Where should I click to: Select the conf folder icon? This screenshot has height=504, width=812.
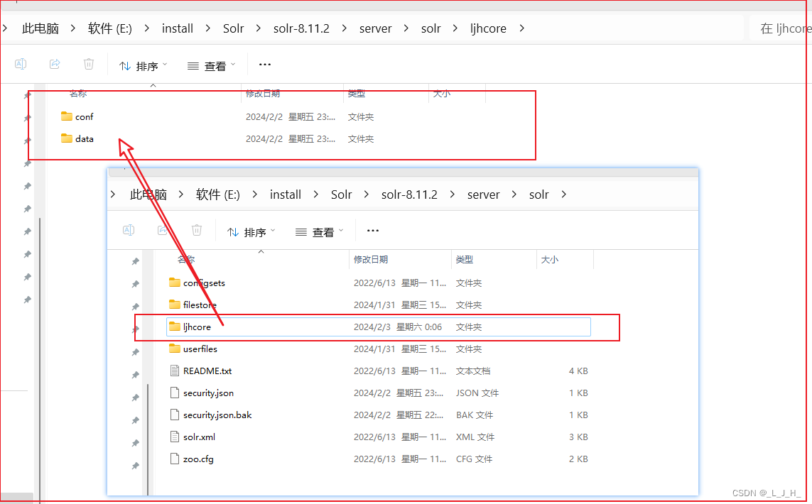point(66,116)
